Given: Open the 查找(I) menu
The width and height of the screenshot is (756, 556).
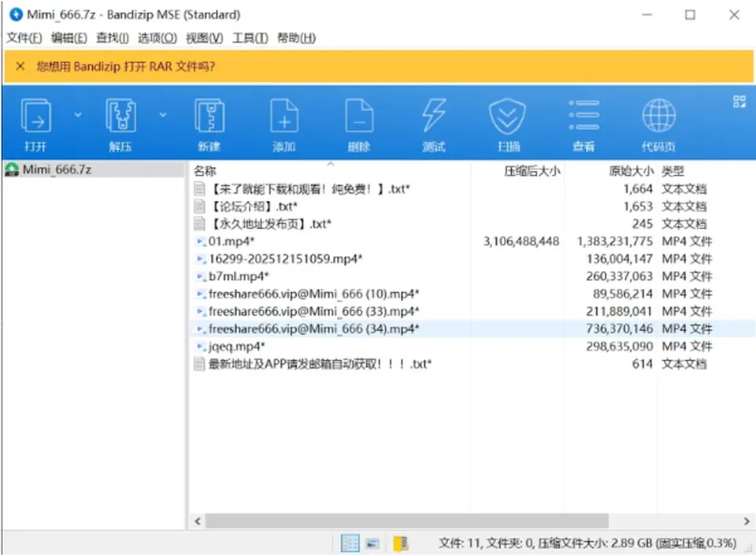Looking at the screenshot, I should pyautogui.click(x=113, y=38).
